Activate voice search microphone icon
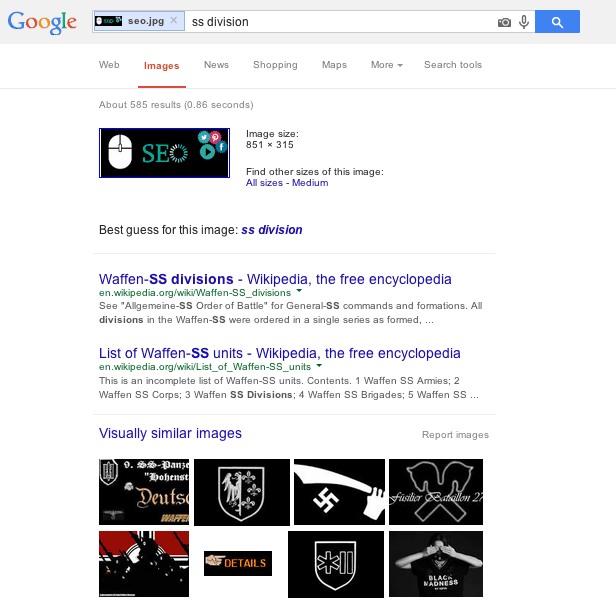Image resolution: width=616 pixels, height=609 pixels. [x=524, y=22]
